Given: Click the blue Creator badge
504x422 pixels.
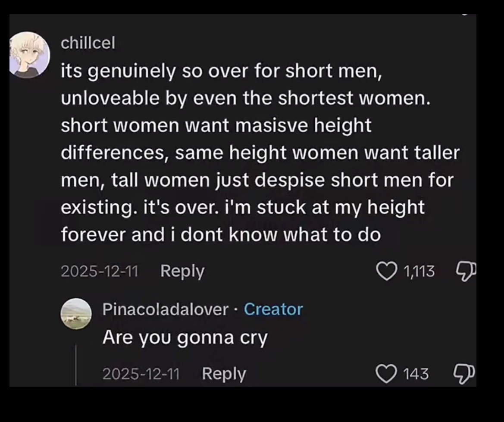Looking at the screenshot, I should click(x=273, y=309).
